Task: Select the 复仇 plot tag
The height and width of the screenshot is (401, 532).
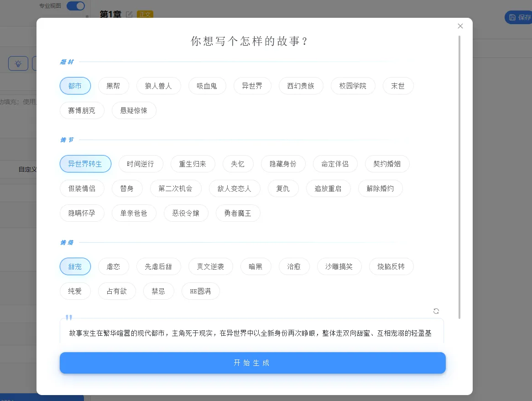Action: pos(283,188)
